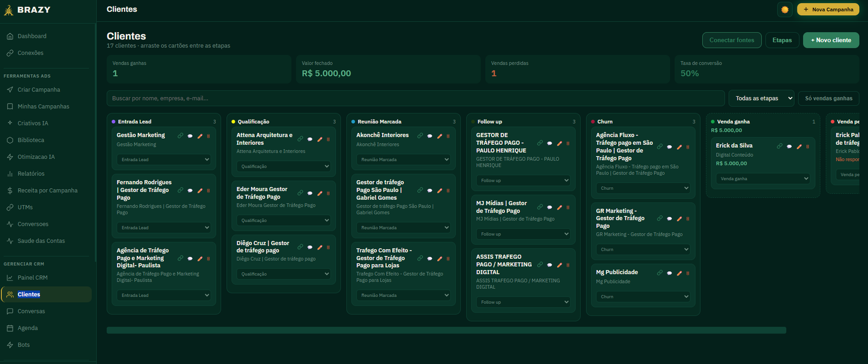Open the 'Todas as etapas' filter dropdown
This screenshot has width=868, height=364.
761,98
